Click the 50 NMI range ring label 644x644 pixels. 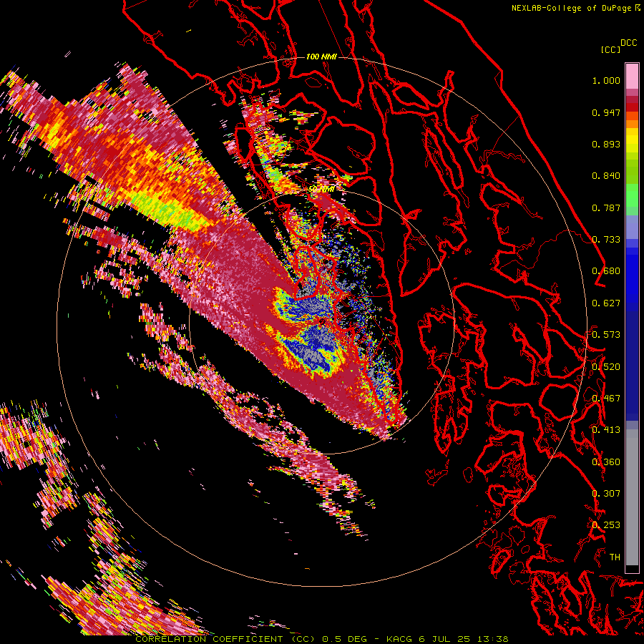(x=321, y=190)
